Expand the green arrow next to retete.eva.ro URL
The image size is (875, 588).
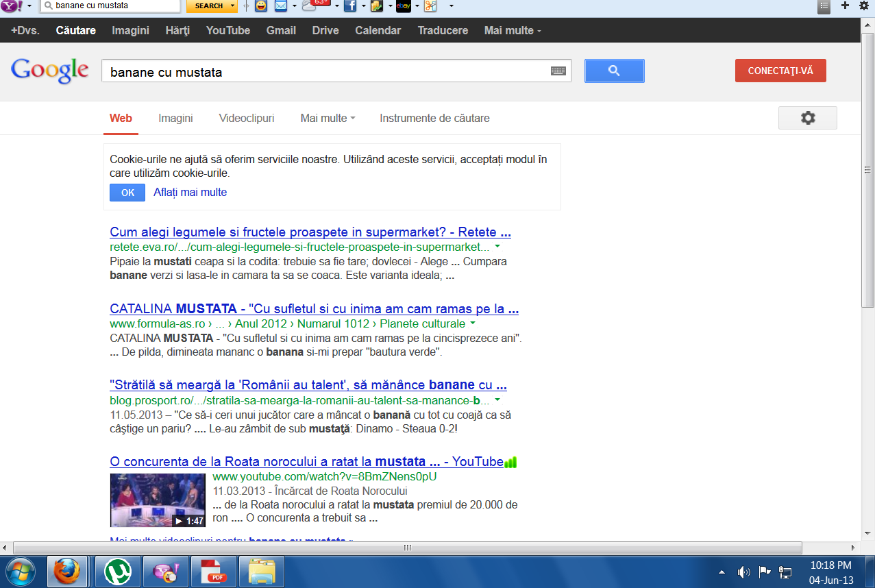pos(497,247)
